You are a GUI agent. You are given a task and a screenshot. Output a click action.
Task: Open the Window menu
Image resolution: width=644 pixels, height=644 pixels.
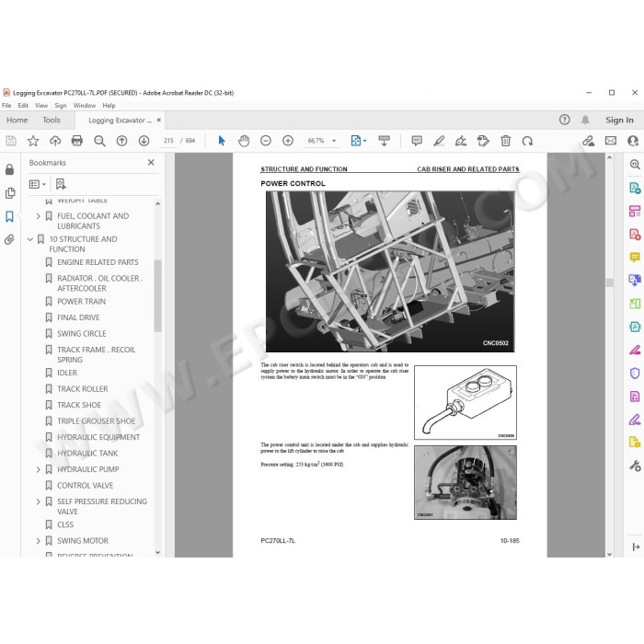(85, 106)
